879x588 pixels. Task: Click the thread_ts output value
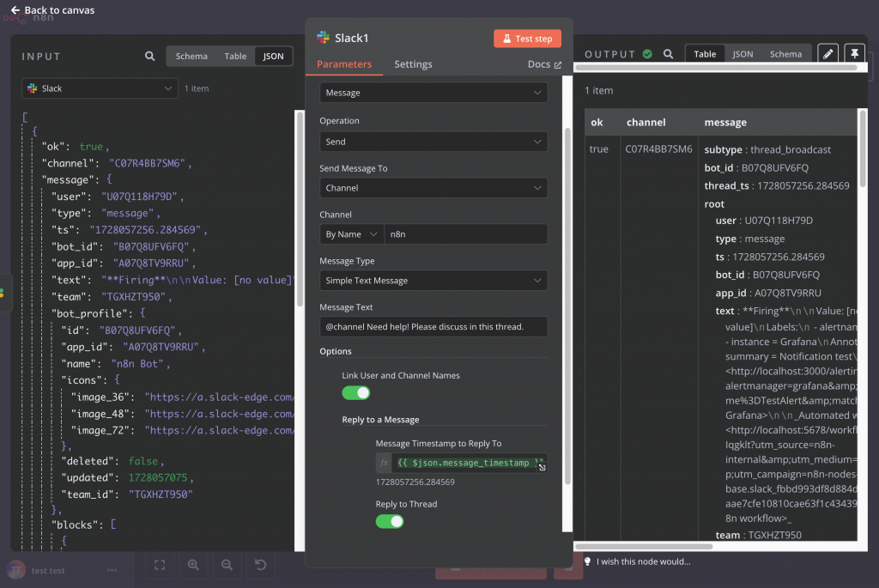pyautogui.click(x=803, y=185)
